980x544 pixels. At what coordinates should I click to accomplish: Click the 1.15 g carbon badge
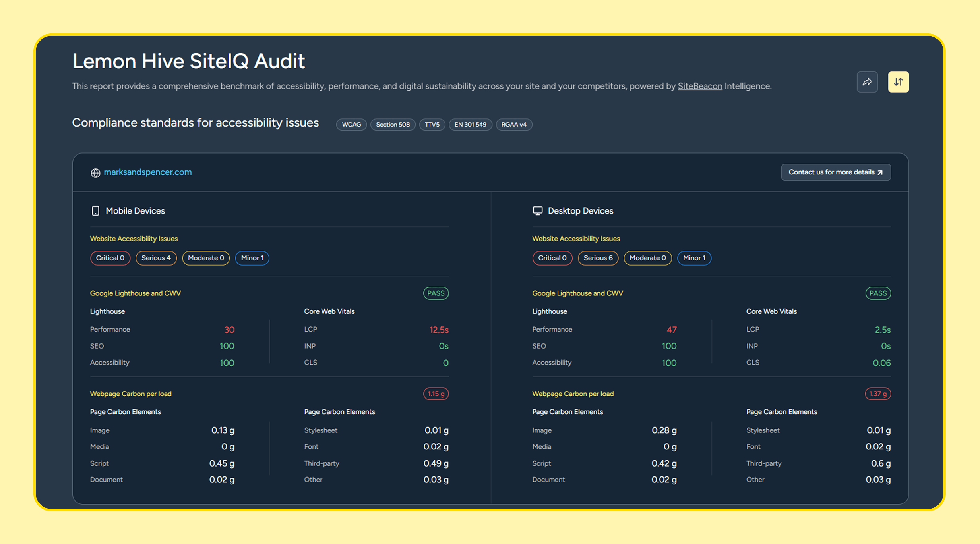pos(436,394)
